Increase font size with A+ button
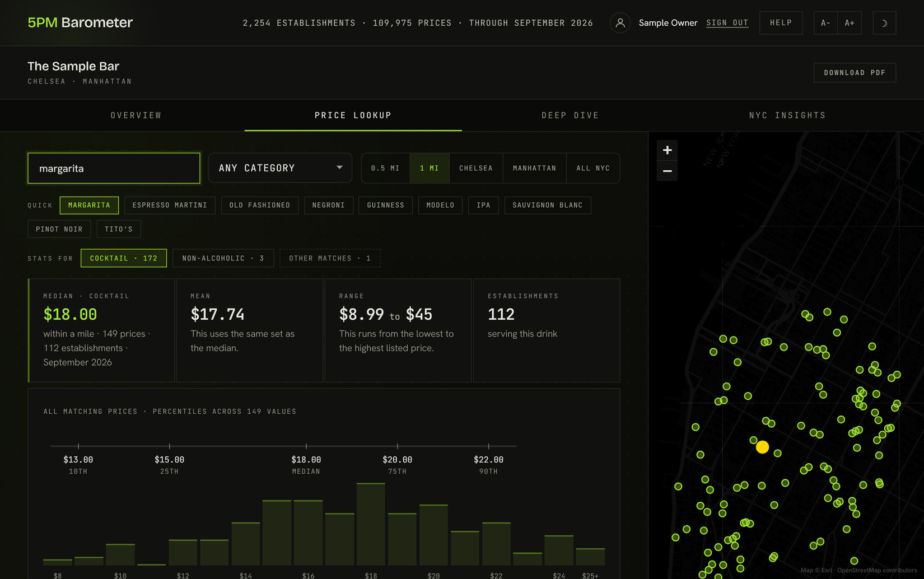The width and height of the screenshot is (924, 579). (x=850, y=23)
